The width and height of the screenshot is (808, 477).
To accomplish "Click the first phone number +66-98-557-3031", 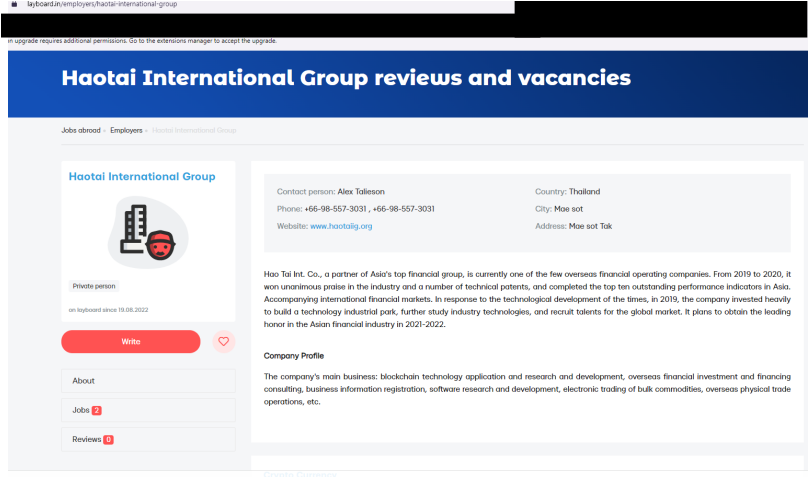I will (x=335, y=209).
